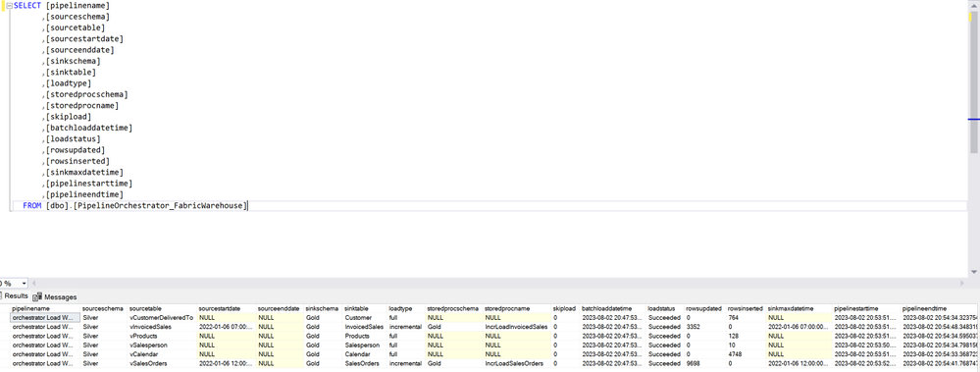
Task: Select the rowsupdated column header
Action: [x=705, y=309]
